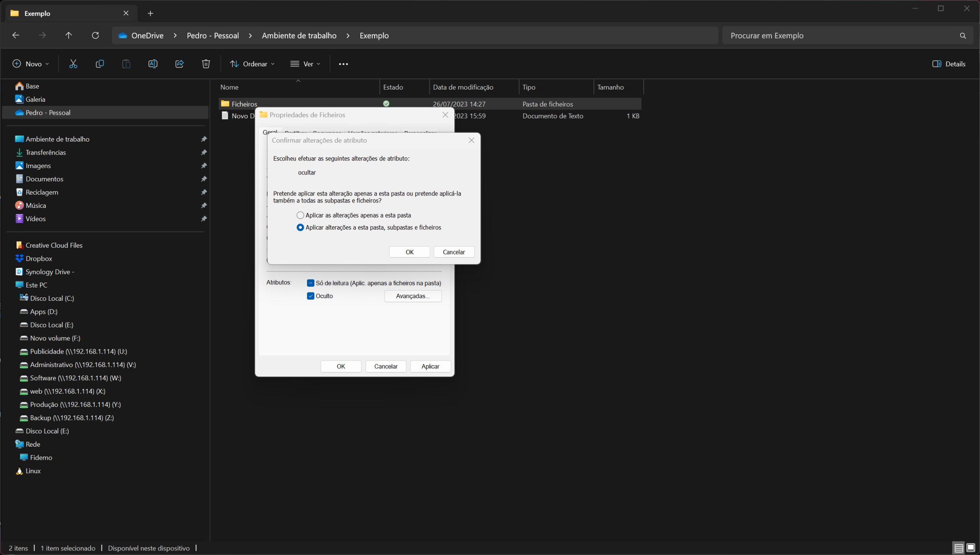This screenshot has height=555, width=980.
Task: Expand the Novo dropdown menu
Action: 31,64
